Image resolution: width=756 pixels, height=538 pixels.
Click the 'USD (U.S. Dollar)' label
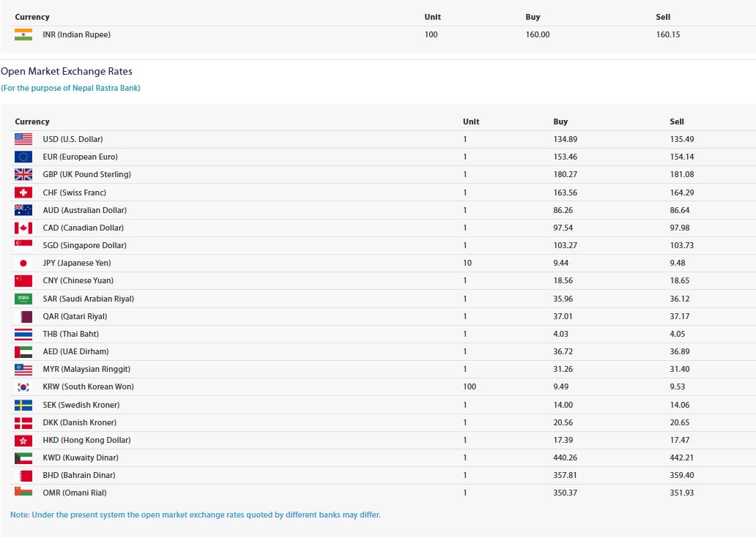73,139
